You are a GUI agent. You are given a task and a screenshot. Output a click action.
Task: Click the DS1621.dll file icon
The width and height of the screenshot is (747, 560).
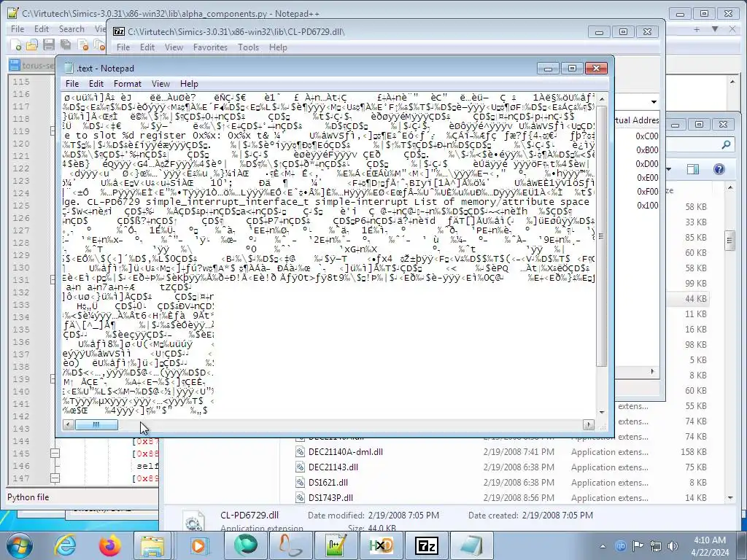click(300, 483)
